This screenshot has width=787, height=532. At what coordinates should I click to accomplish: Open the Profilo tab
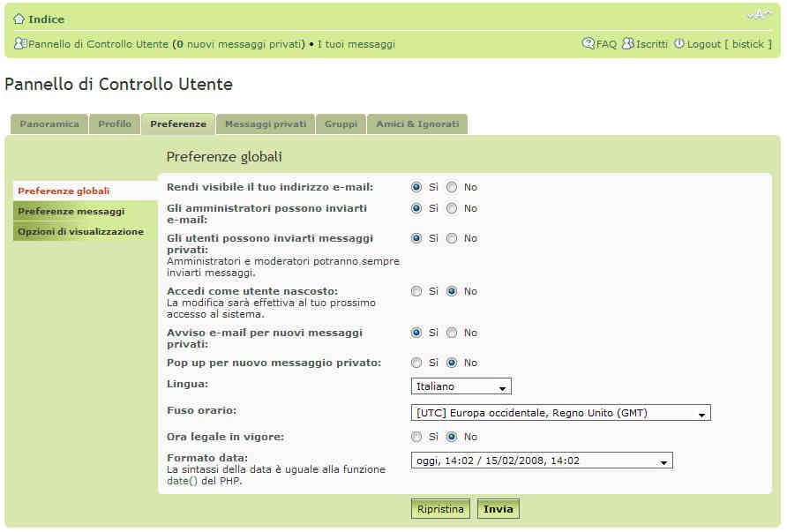pyautogui.click(x=115, y=124)
